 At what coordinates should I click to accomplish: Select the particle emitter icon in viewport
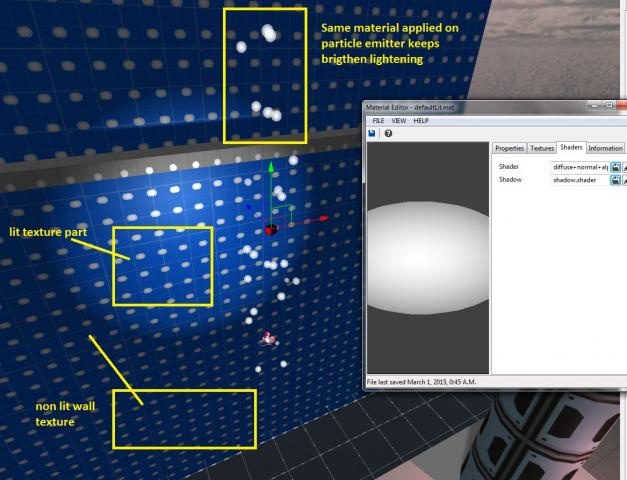pos(268,340)
